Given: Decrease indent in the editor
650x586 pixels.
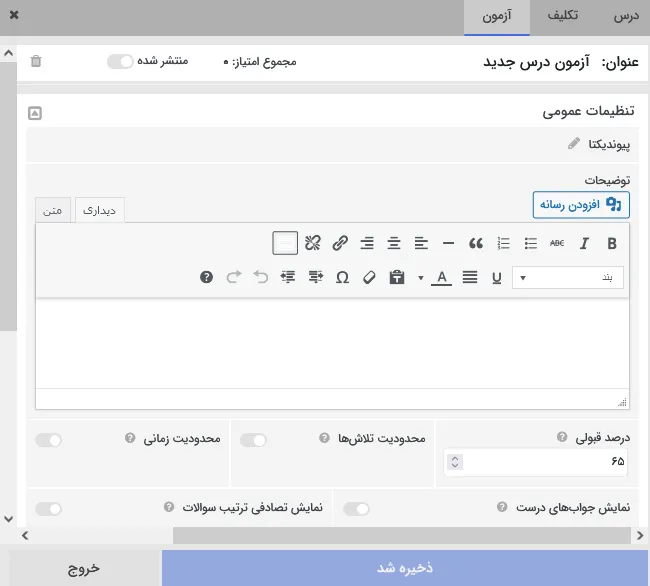Looking at the screenshot, I should (x=315, y=277).
